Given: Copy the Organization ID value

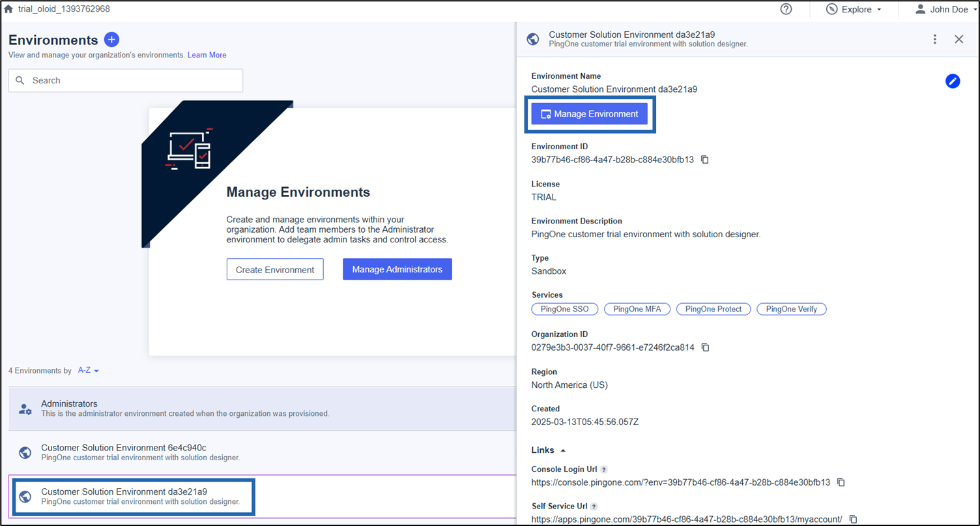Looking at the screenshot, I should (x=705, y=347).
